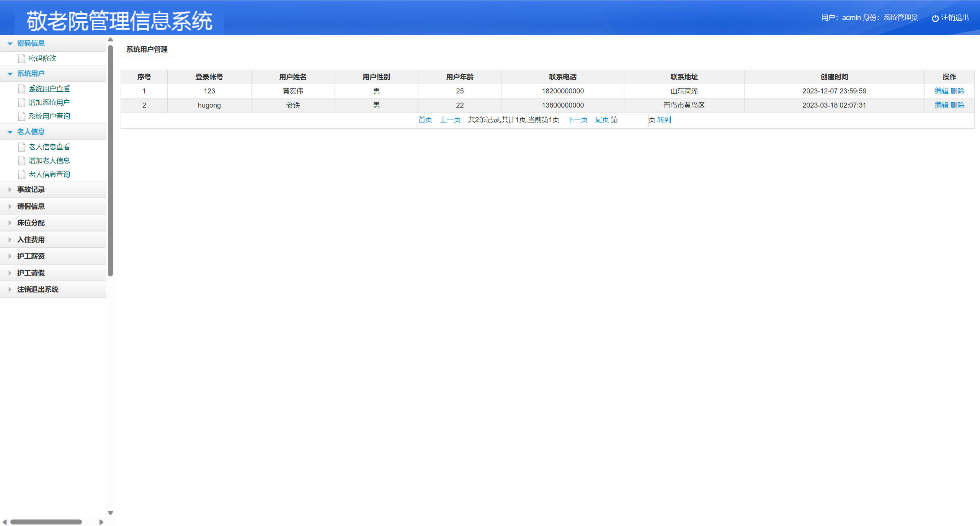Click the page icon beside 增加老人信息
This screenshot has width=980, height=526.
pyautogui.click(x=22, y=161)
